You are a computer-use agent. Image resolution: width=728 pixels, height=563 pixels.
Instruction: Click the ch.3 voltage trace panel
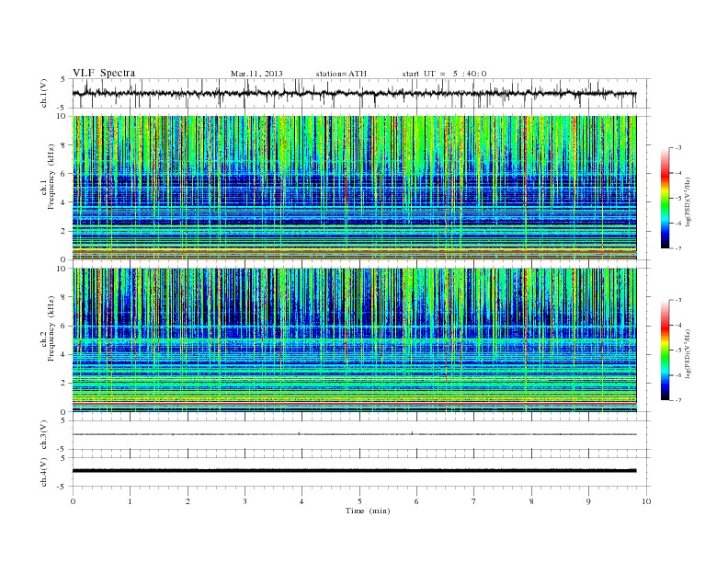pyautogui.click(x=361, y=435)
